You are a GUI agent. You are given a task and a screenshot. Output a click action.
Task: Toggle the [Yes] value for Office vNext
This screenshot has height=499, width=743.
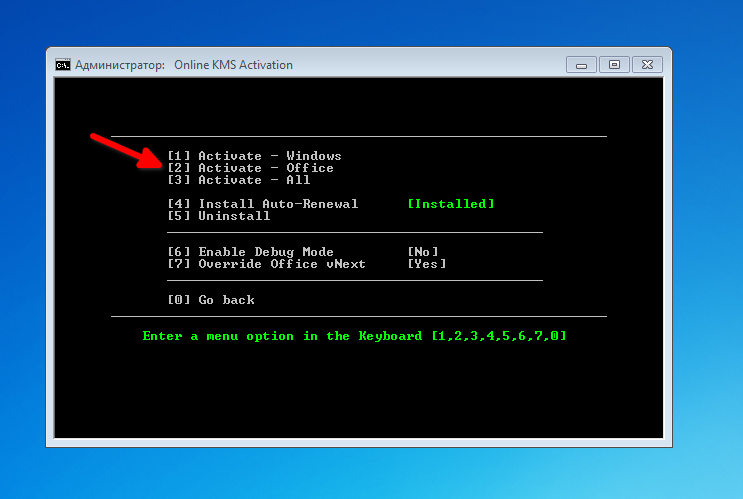[427, 264]
